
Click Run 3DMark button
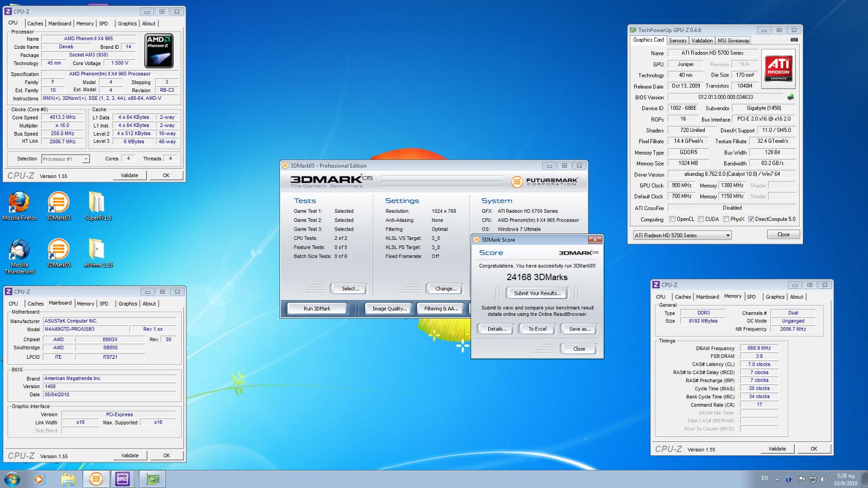[317, 308]
